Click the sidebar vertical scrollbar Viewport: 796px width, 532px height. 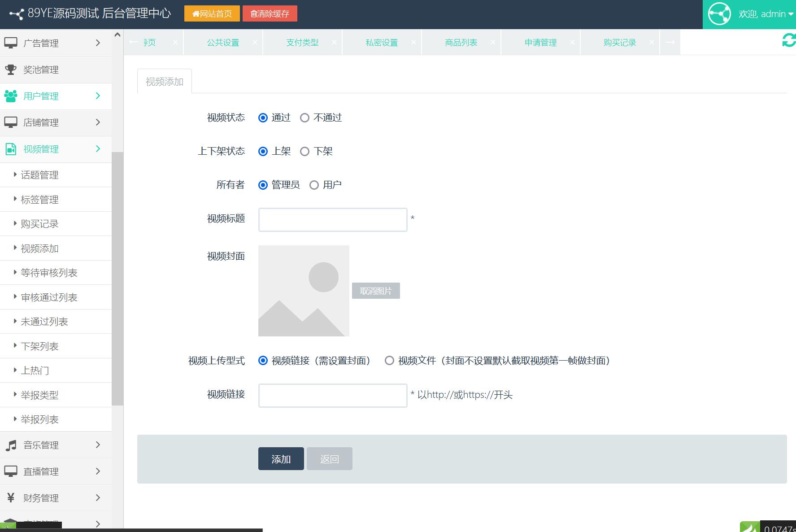[x=117, y=278]
